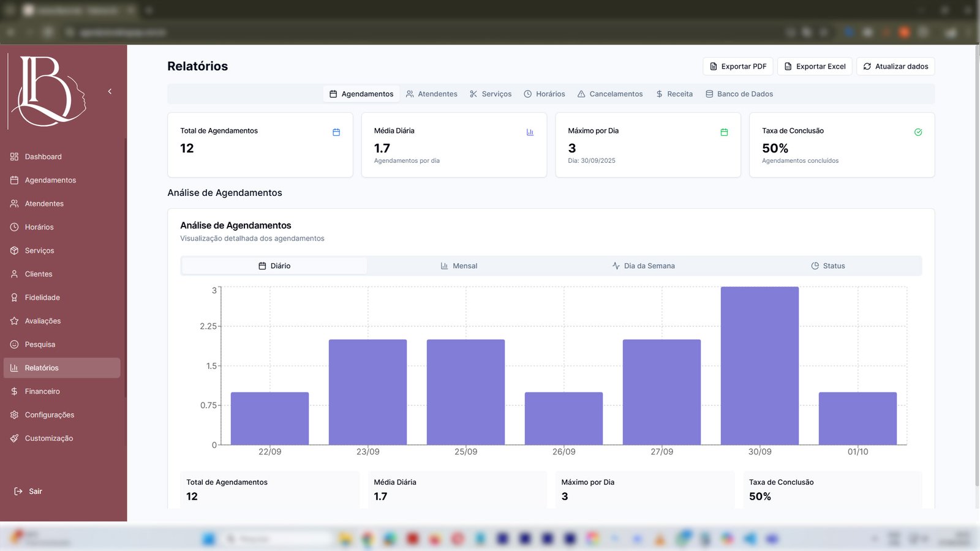Click the page's vertical scrollbar
The width and height of the screenshot is (980, 551).
click(977, 263)
